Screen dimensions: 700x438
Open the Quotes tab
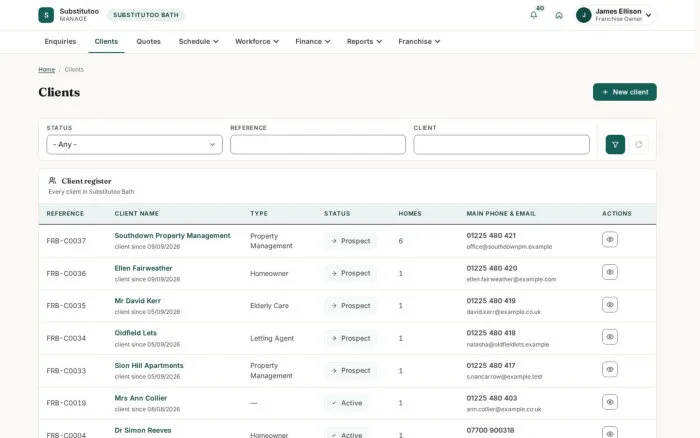click(x=148, y=42)
